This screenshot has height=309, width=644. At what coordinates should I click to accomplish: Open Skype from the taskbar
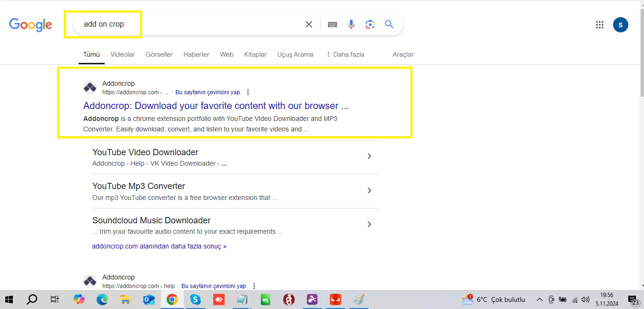tap(195, 299)
